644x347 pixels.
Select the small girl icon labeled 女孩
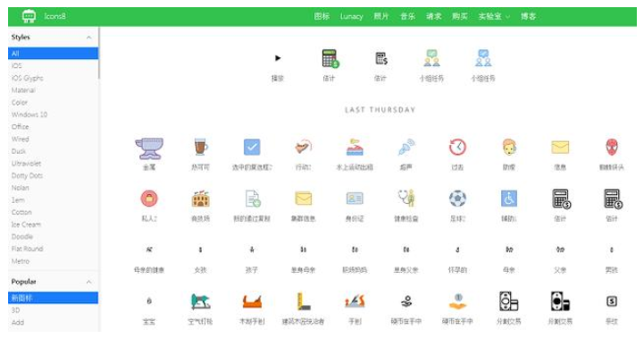pyautogui.click(x=200, y=250)
